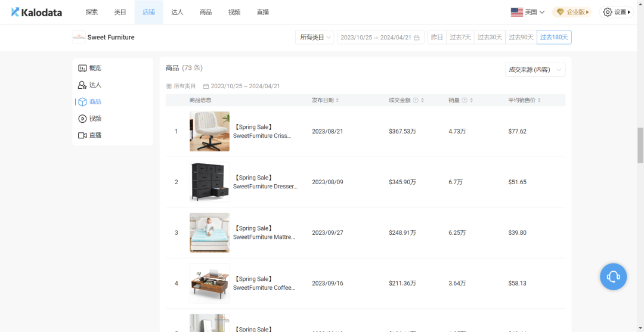The image size is (644, 332).
Task: Select the 过去30天 date range
Action: click(490, 38)
